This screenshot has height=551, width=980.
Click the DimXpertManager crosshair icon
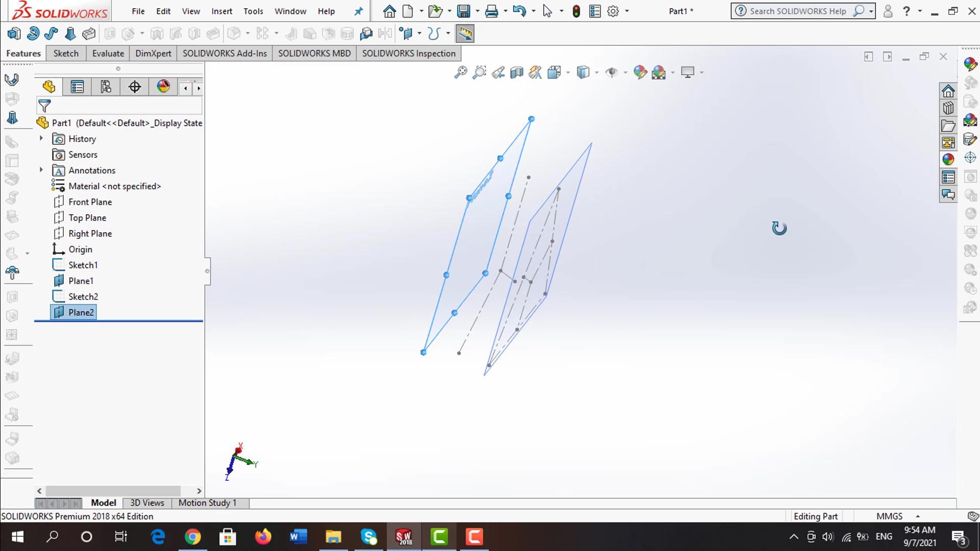tap(135, 87)
